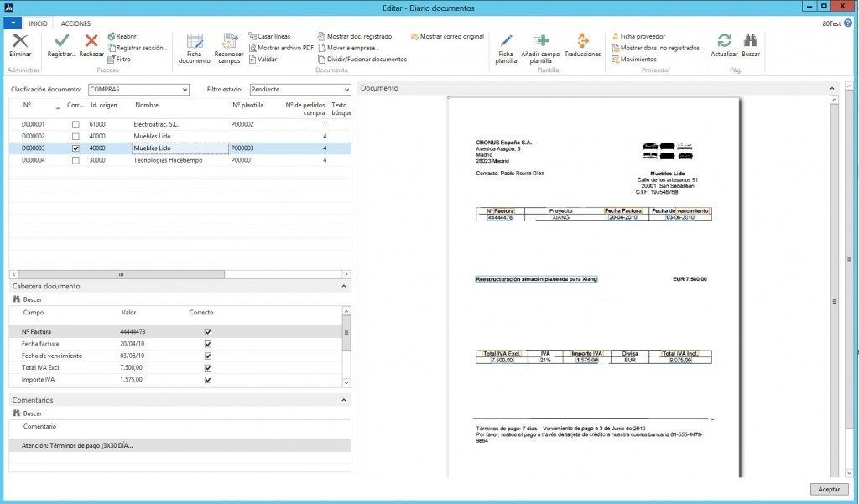Open Filtro estado dropdown
Screen dimensions: 859x504
click(346, 89)
